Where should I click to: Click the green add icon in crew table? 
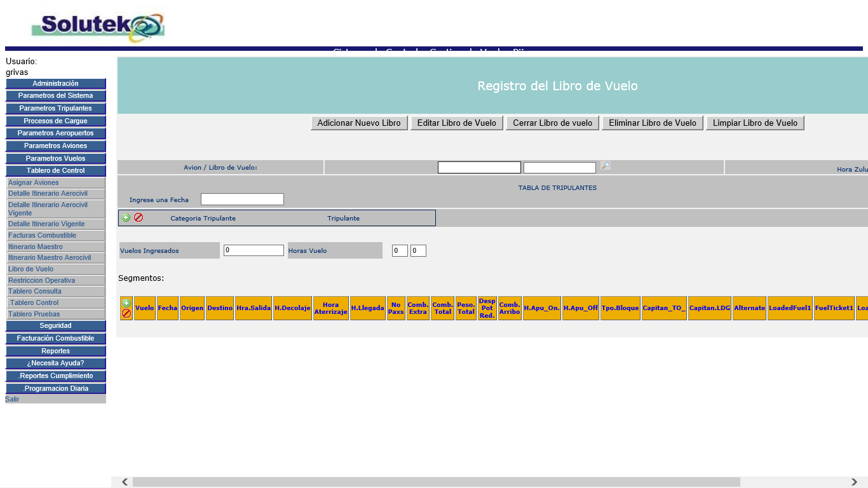point(126,217)
